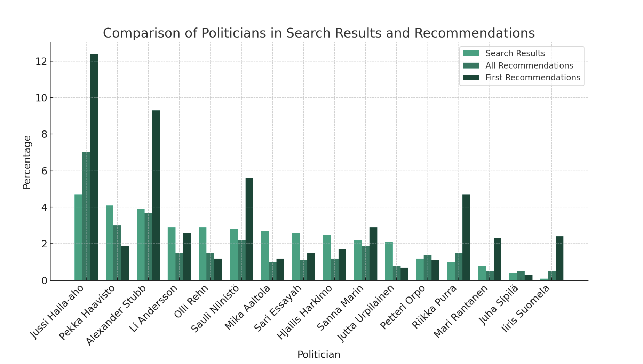
Task: Click Jussi Halla-aho's tallest First Recommendations bar
Action: point(94,167)
